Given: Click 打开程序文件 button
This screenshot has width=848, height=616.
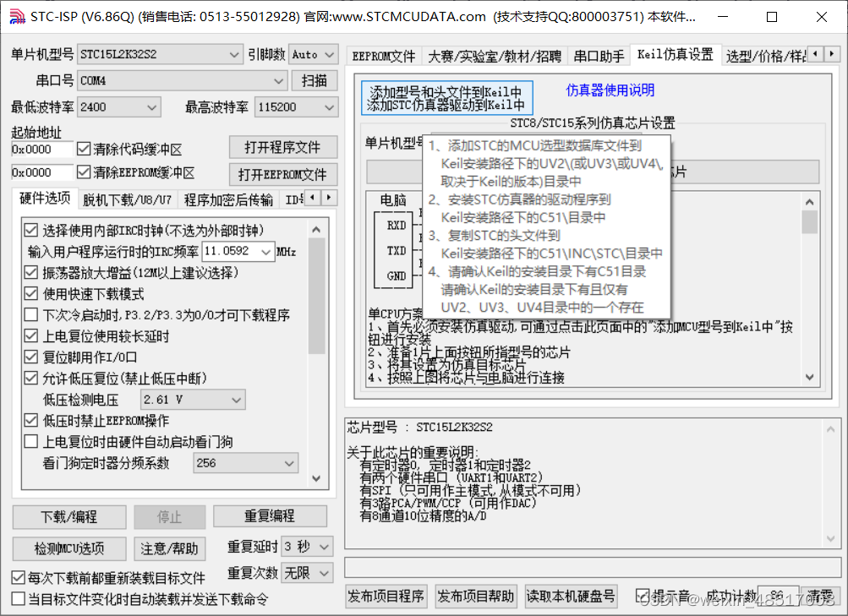Looking at the screenshot, I should pyautogui.click(x=283, y=147).
